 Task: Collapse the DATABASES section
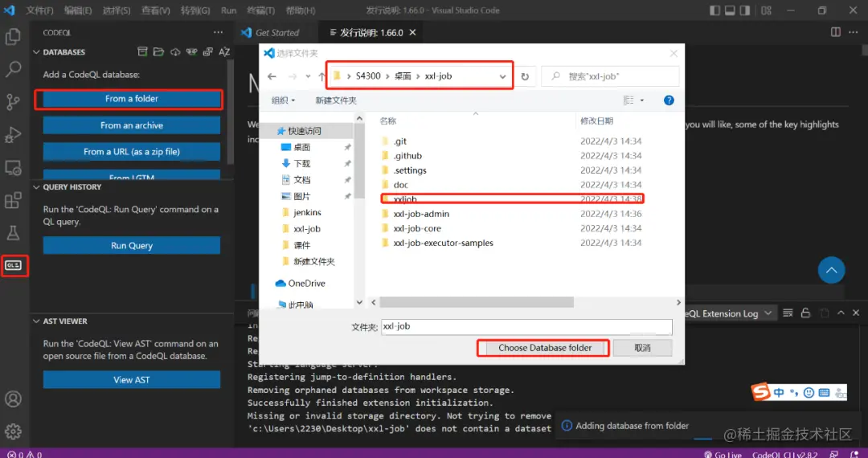(x=36, y=52)
